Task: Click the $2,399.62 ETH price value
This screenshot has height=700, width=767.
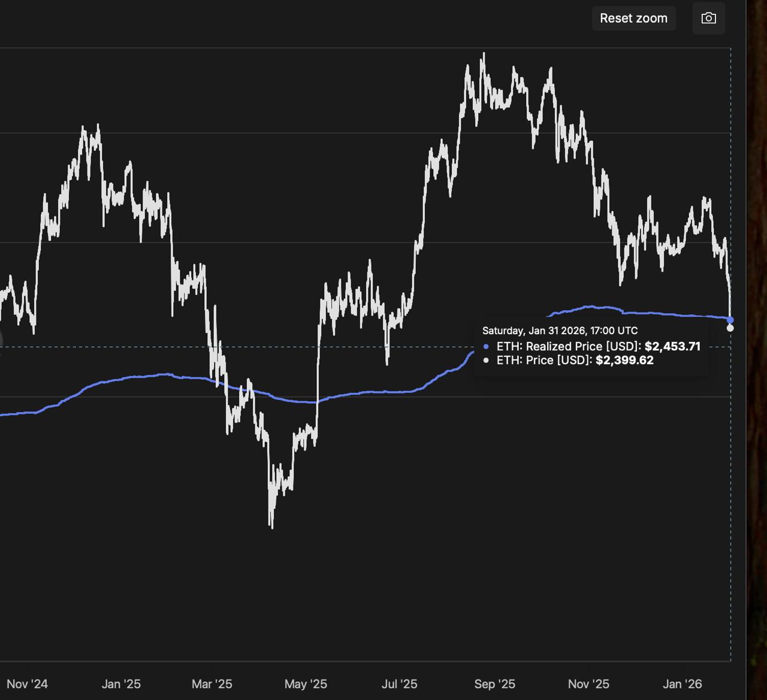Action: [624, 360]
